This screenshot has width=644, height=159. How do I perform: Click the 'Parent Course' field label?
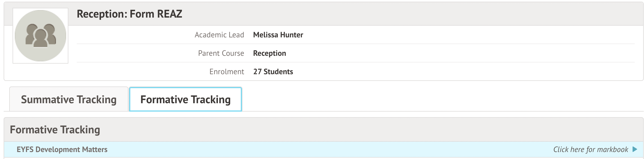click(221, 53)
